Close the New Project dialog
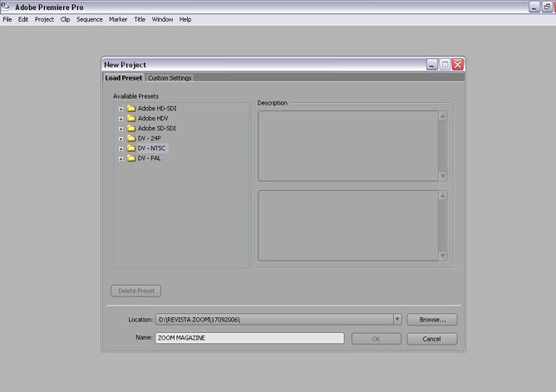 click(x=457, y=65)
